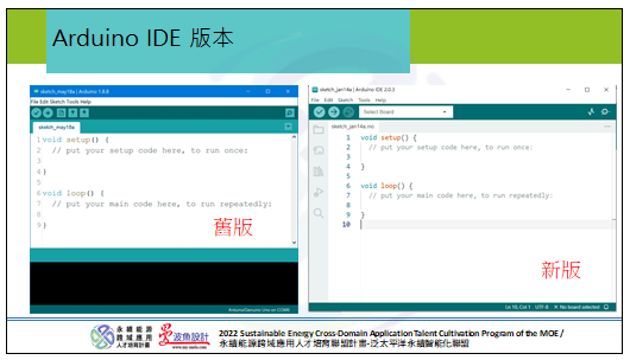The image size is (630, 360).
Task: Maximize the Arduino IDE 2.0.3 window
Action: point(587,90)
